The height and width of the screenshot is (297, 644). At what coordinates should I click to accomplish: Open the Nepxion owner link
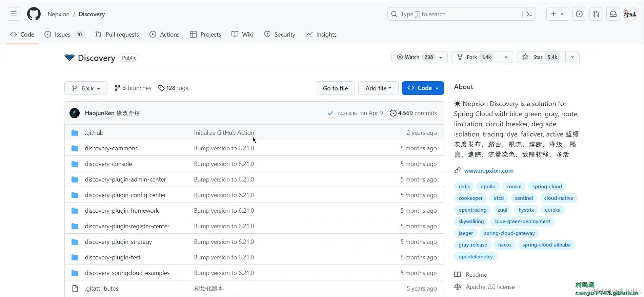pos(58,14)
